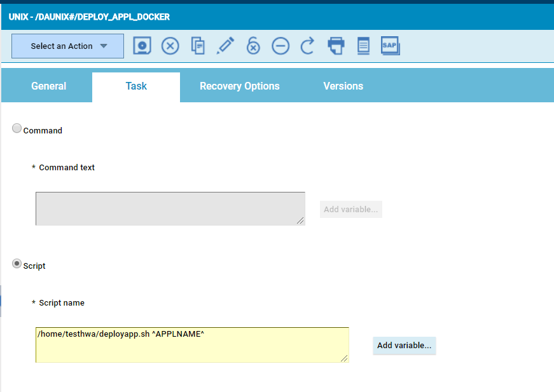Click the copy documents icon
Viewport: 554px width, 392px height.
pyautogui.click(x=198, y=46)
